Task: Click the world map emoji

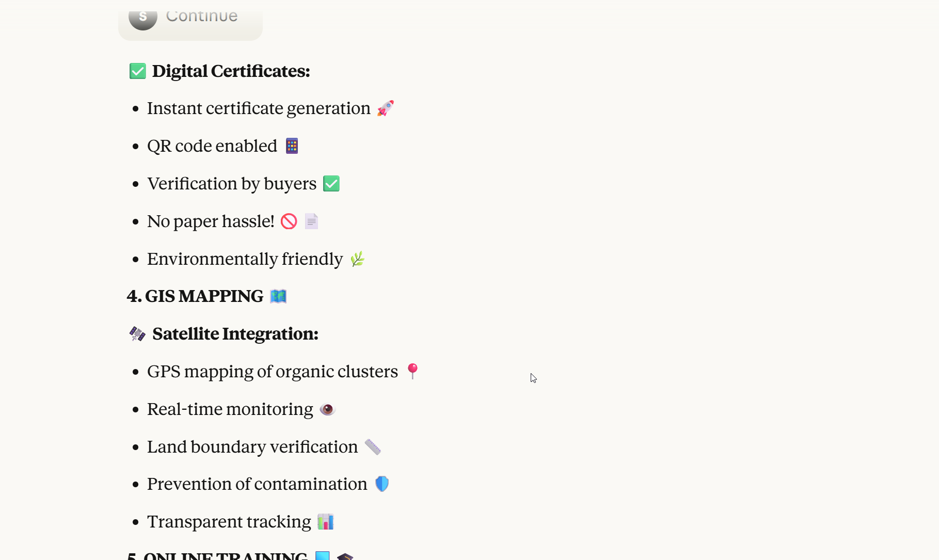Action: click(278, 296)
